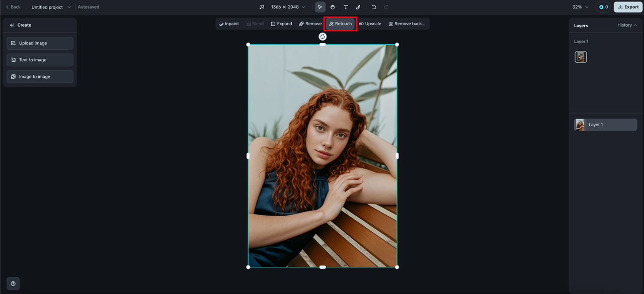Open the canvas resize icon

[262, 7]
